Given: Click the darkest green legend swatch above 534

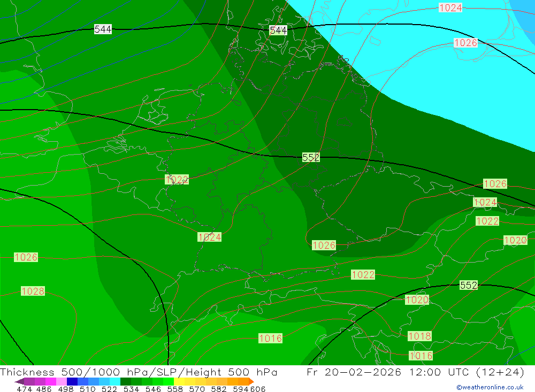Looking at the screenshot, I should coord(126,381).
